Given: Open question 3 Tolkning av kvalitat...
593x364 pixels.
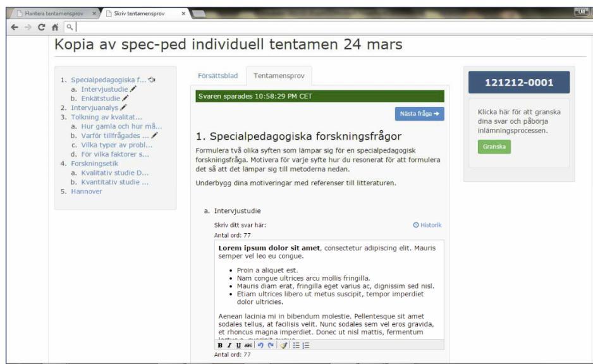Looking at the screenshot, I should pos(106,117).
